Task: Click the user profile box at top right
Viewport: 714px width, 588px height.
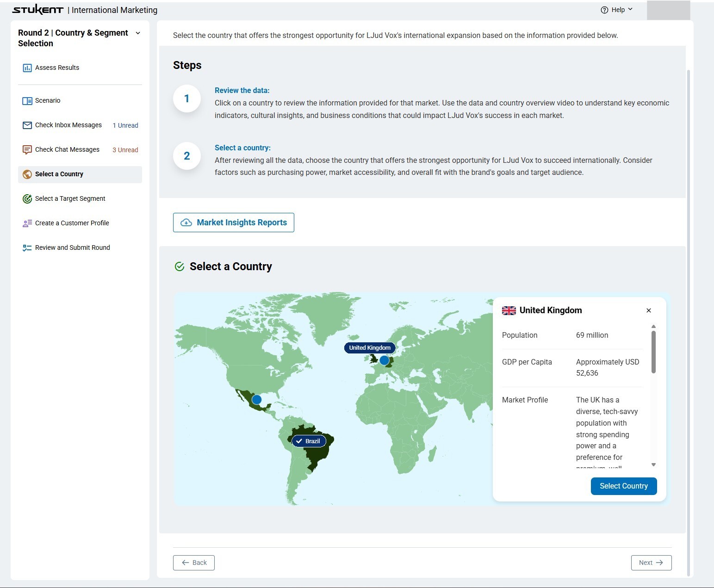Action: tap(669, 10)
